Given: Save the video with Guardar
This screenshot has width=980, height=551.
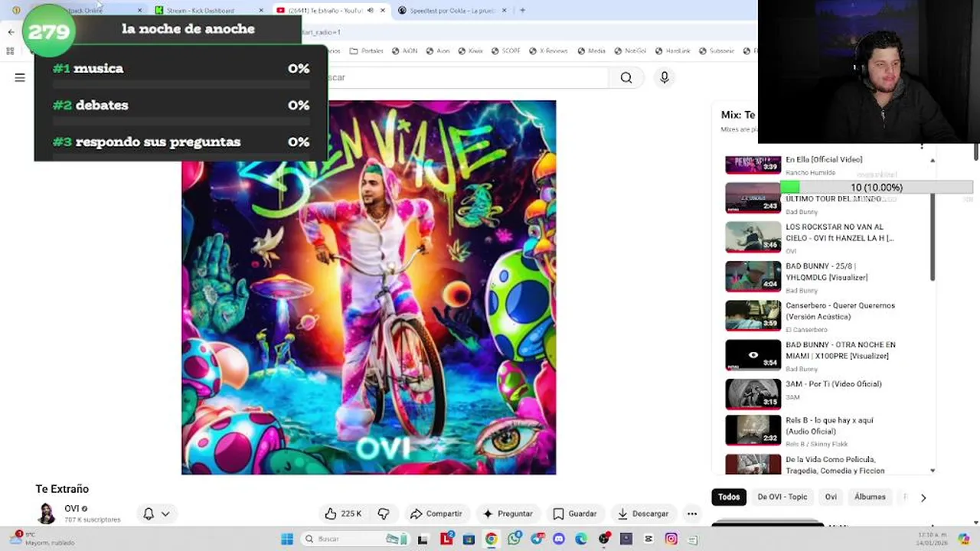Looking at the screenshot, I should 574,514.
